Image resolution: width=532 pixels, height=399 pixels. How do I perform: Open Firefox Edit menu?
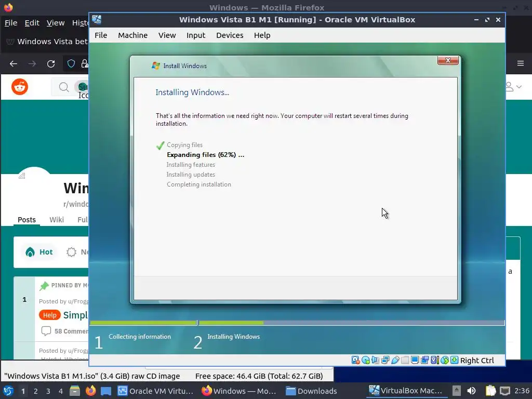(x=32, y=23)
